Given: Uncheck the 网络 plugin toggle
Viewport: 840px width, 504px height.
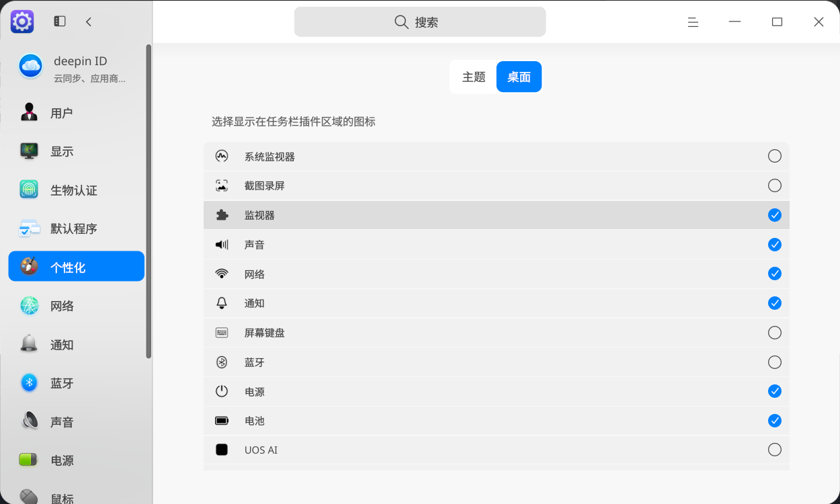Looking at the screenshot, I should pyautogui.click(x=775, y=274).
